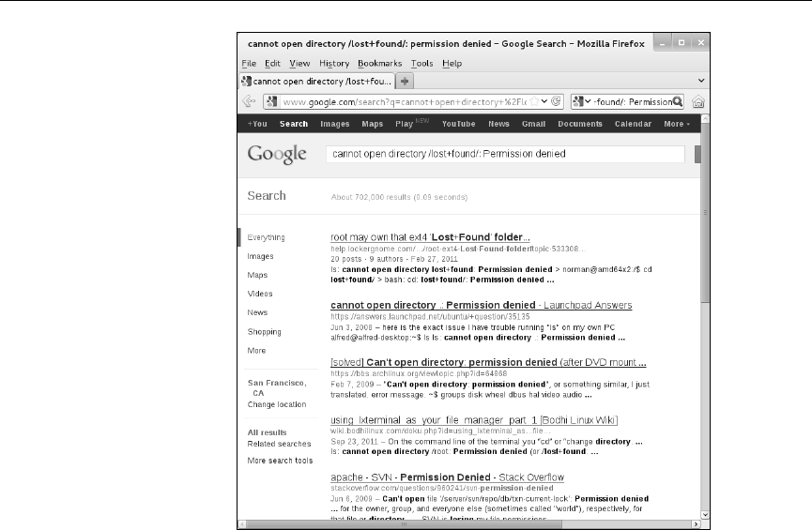Viewport: 812px width, 530px height.
Task: Click the horizontal scrollbar thumb
Action: point(404,523)
